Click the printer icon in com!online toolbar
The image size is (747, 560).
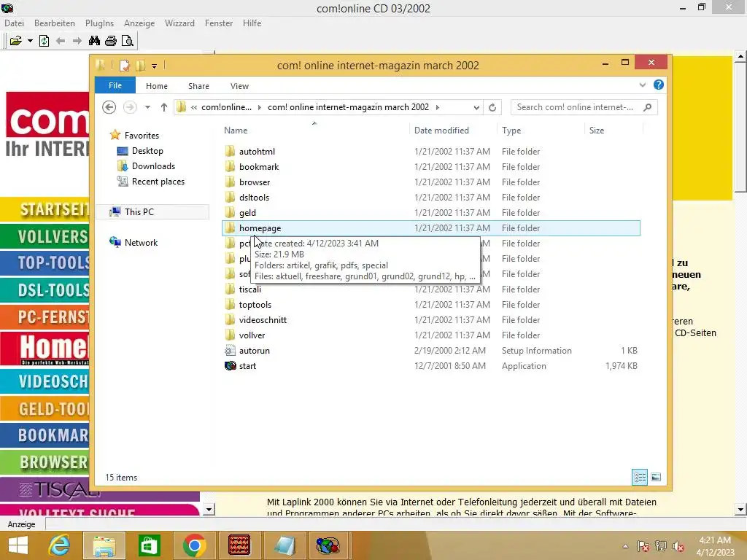[111, 41]
